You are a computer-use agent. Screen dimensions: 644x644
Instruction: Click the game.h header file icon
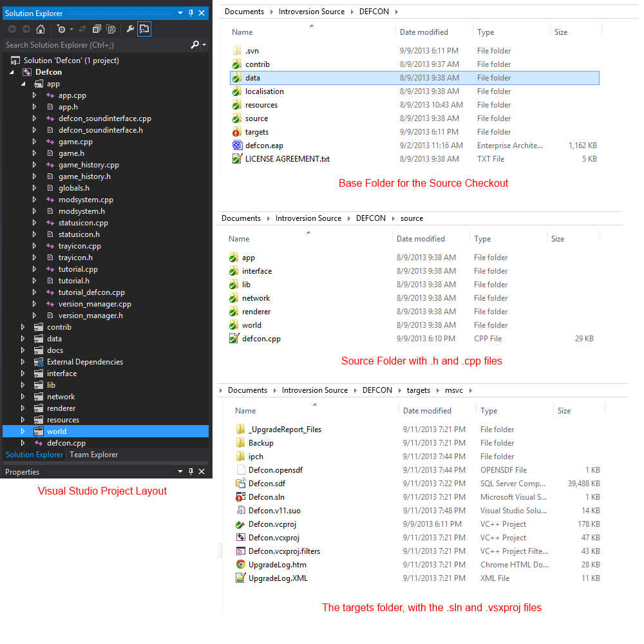click(50, 153)
